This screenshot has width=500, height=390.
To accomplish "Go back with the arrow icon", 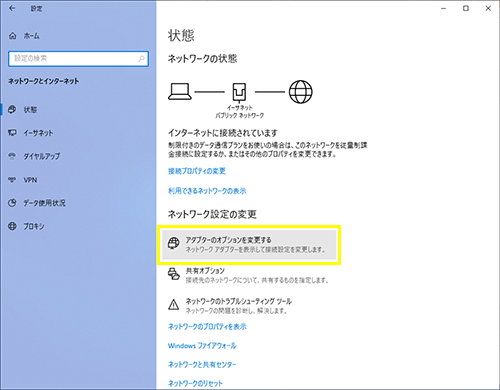I will pos(12,9).
